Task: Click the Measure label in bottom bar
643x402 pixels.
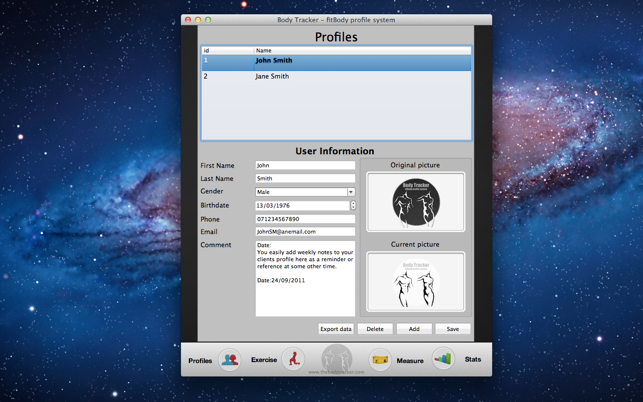Action: 410,361
